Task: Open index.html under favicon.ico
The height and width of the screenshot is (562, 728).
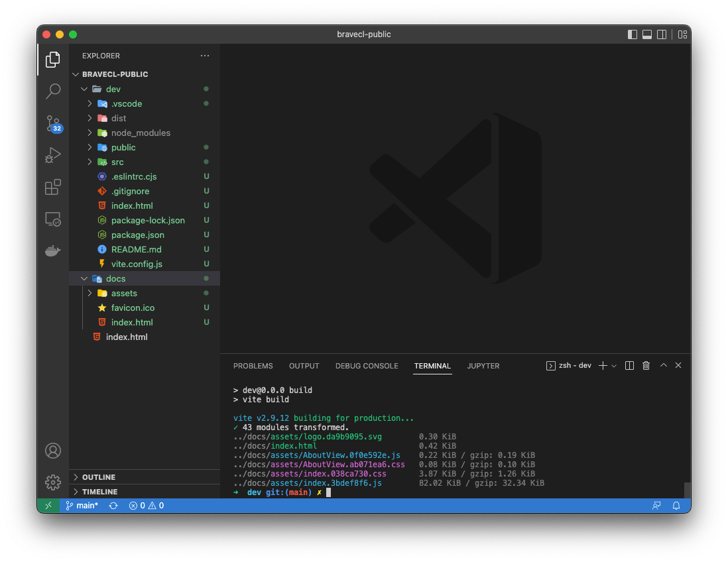Action: point(145,322)
